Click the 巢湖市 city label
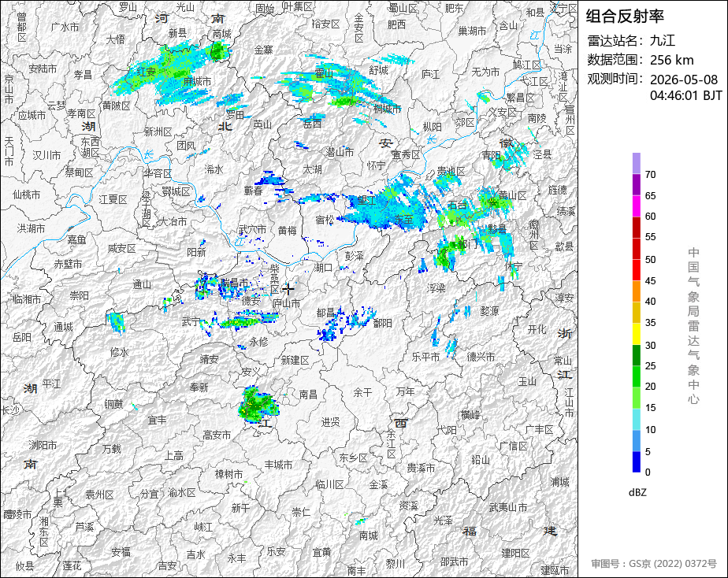The width and height of the screenshot is (728, 578). (472, 31)
